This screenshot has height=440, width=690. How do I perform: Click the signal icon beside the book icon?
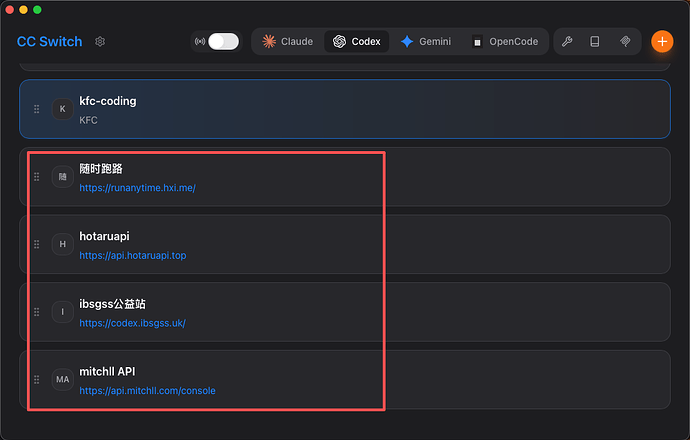click(x=625, y=42)
